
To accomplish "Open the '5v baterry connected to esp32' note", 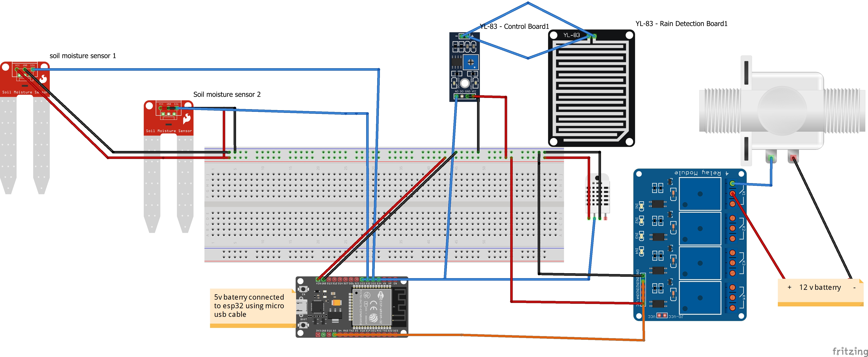I will tap(253, 308).
